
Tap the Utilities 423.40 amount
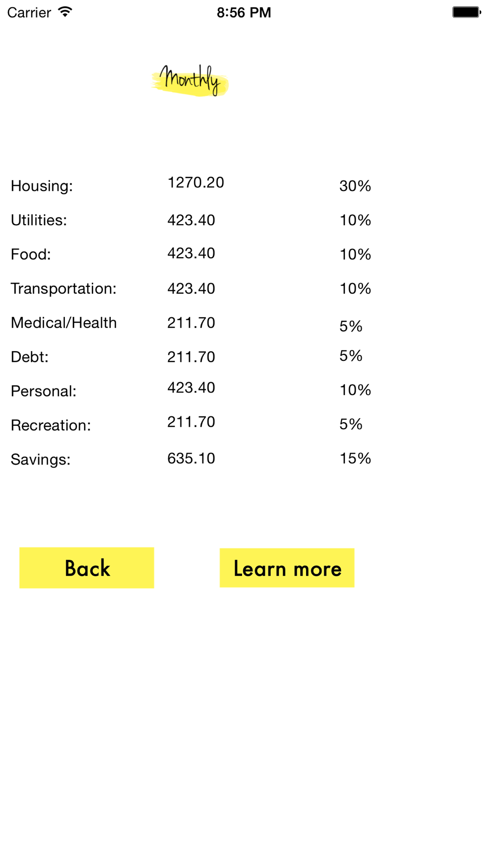click(x=191, y=220)
